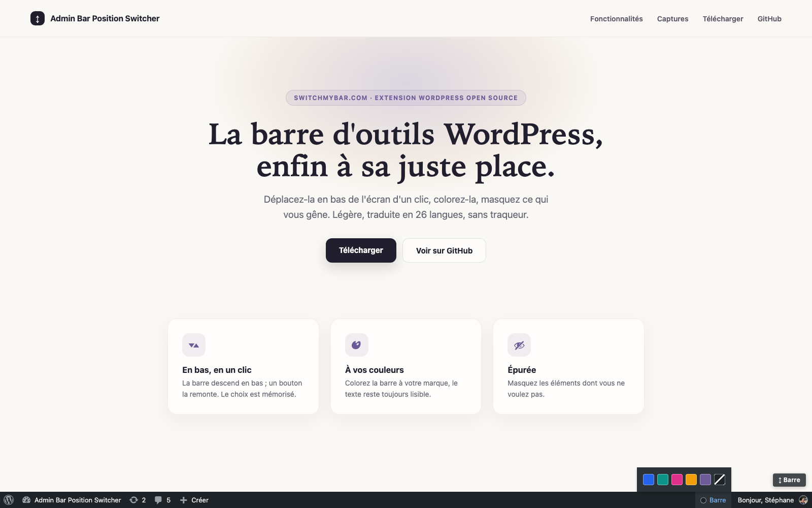Click the triangles icon on En bas card
The height and width of the screenshot is (508, 812).
pos(194,345)
